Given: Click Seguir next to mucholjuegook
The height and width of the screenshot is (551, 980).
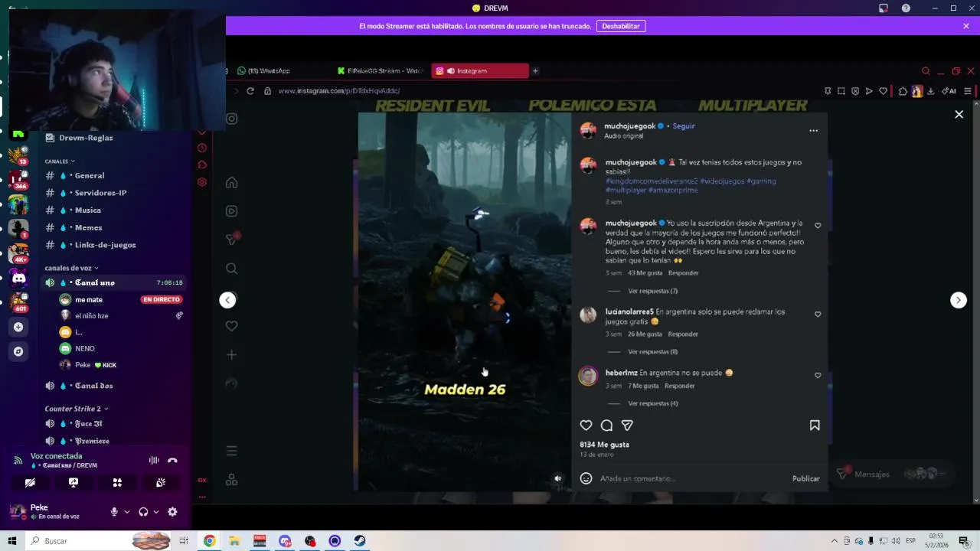Looking at the screenshot, I should (x=684, y=126).
